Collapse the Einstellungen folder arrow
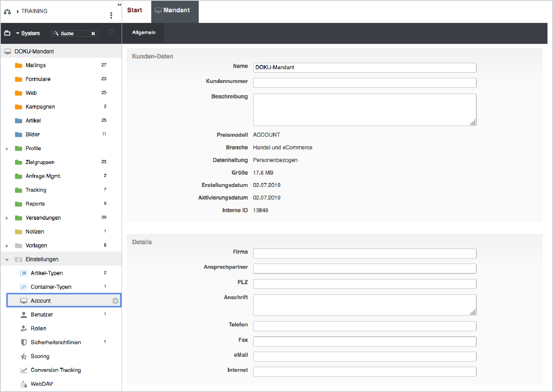553x392 pixels. tap(7, 260)
